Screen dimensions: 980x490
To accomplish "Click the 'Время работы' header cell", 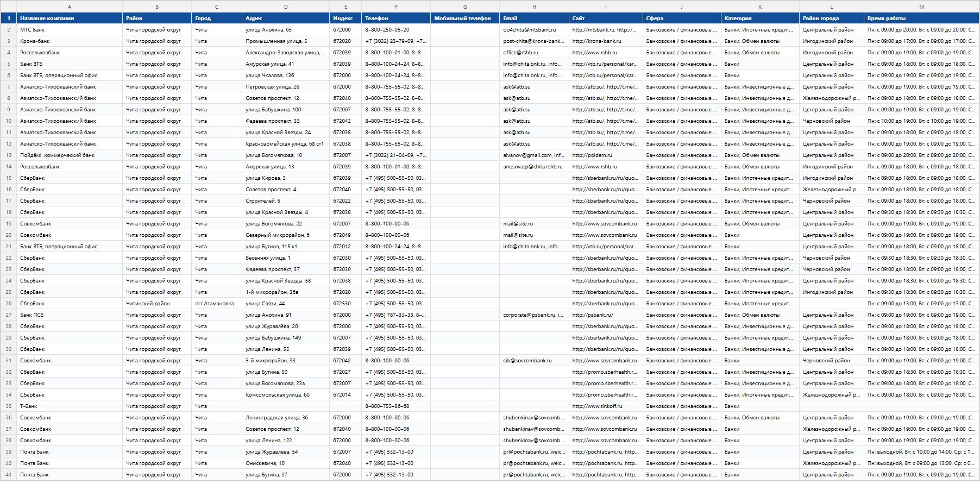I will [x=921, y=18].
